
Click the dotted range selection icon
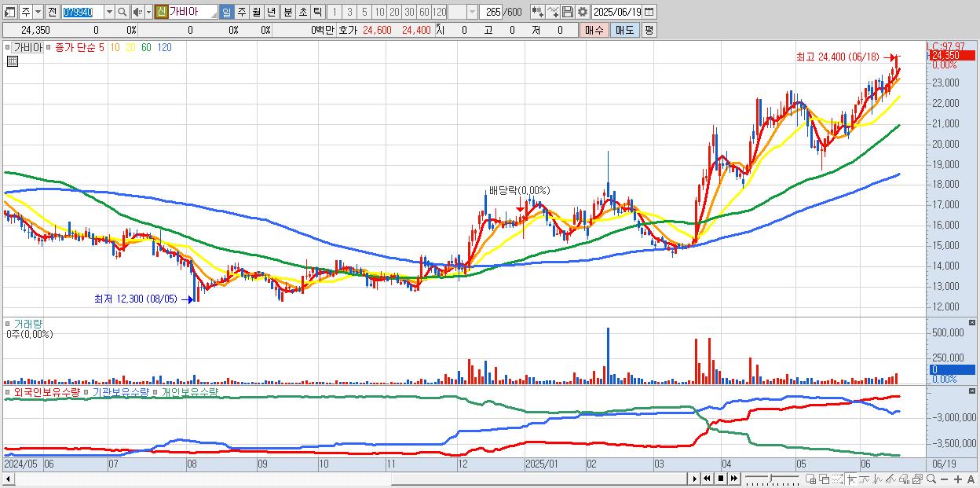tap(837, 479)
